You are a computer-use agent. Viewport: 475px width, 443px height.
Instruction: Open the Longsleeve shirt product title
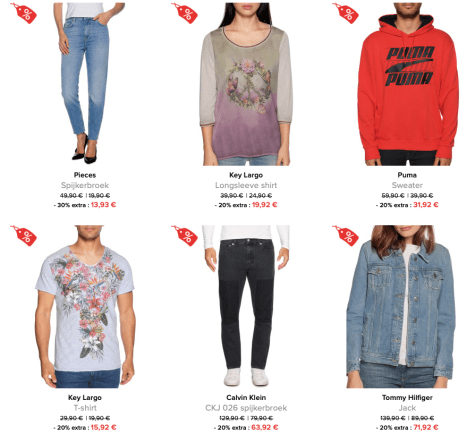[x=246, y=185]
